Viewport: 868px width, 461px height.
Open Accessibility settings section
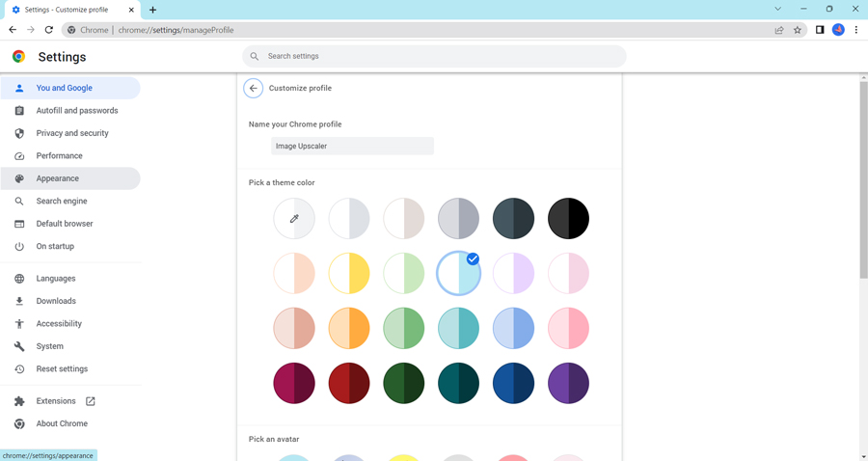[x=70, y=324]
